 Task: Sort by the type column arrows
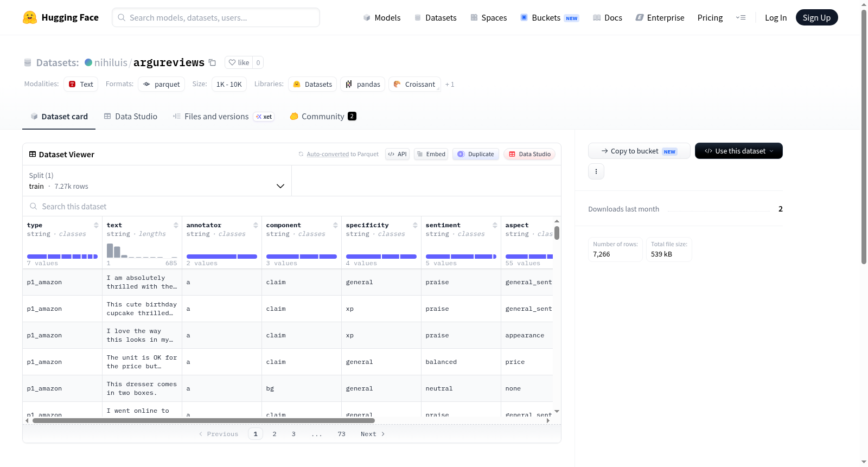tap(96, 225)
